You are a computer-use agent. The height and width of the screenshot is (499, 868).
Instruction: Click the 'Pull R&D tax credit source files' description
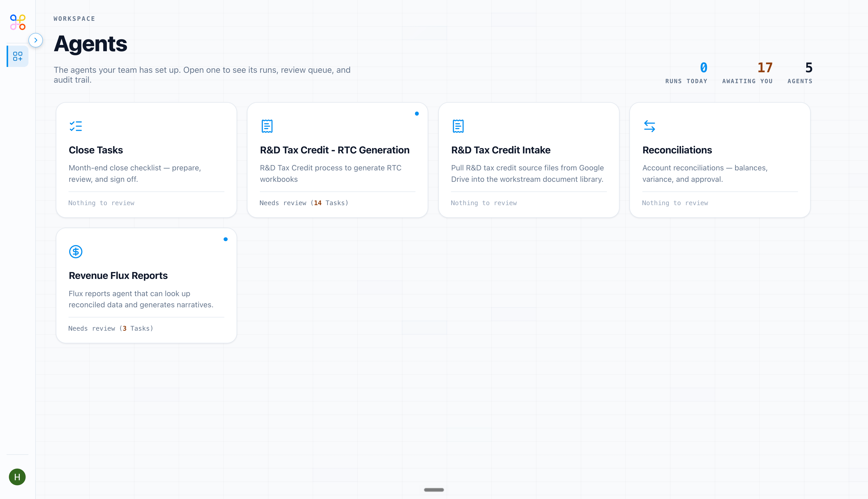point(527,173)
